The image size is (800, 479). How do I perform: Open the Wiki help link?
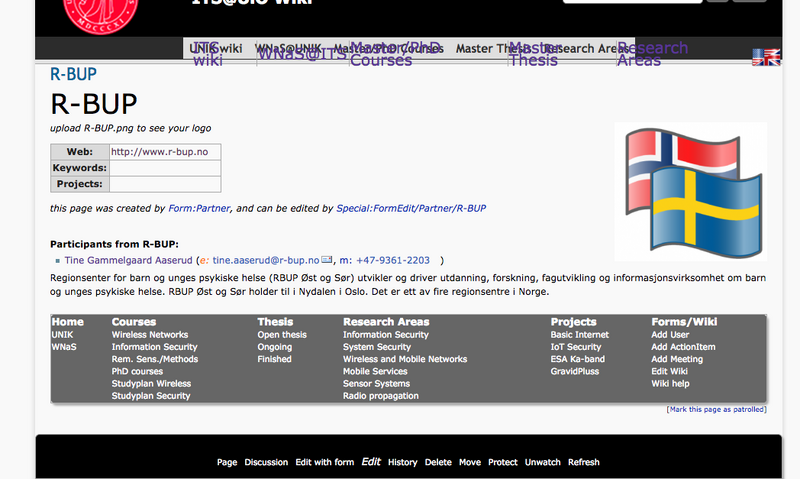tap(670, 384)
